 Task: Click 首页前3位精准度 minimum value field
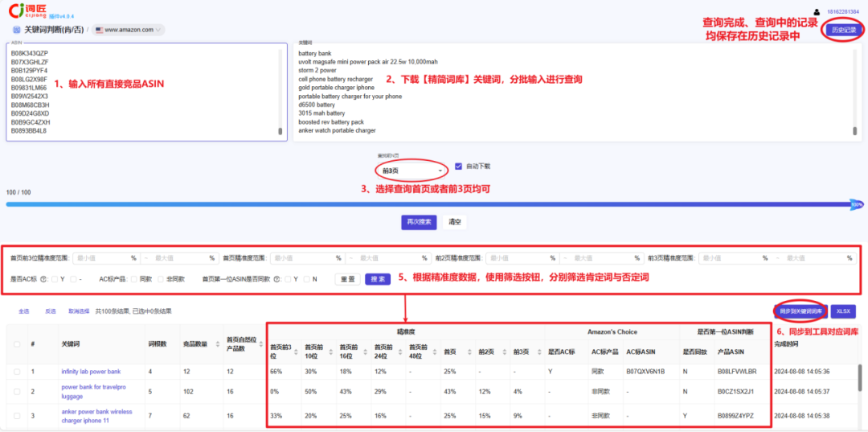click(105, 258)
